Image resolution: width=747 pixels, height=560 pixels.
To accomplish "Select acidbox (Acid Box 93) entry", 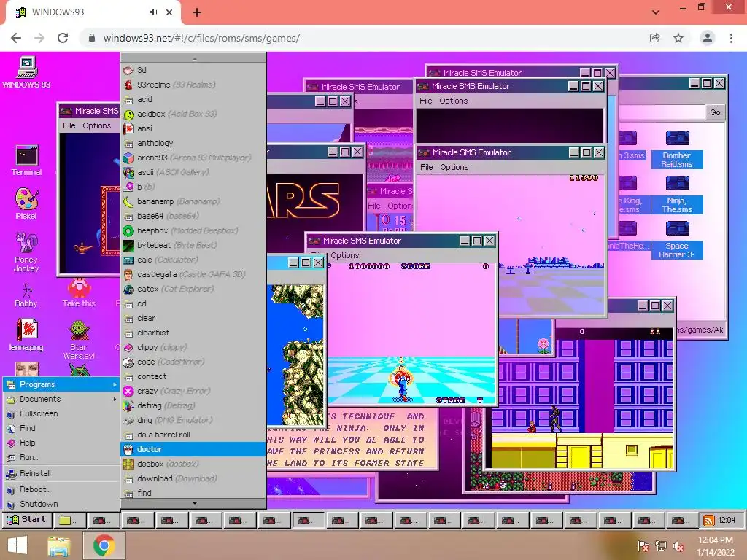I will (193, 114).
